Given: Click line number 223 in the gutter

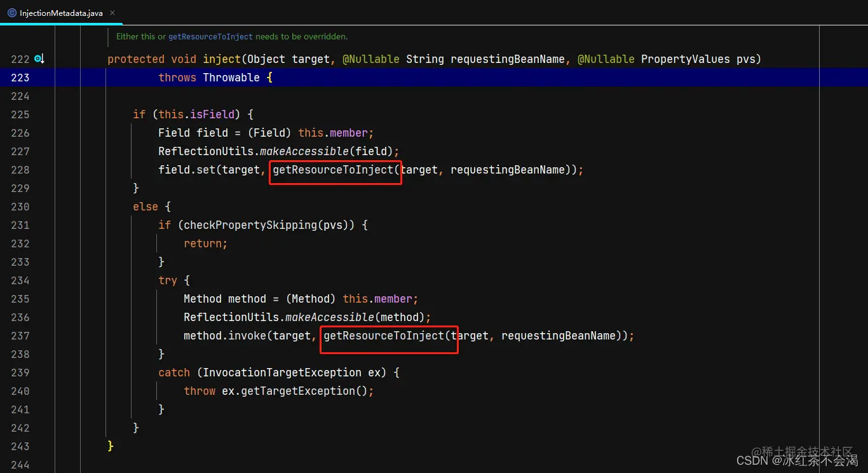Looking at the screenshot, I should 20,78.
